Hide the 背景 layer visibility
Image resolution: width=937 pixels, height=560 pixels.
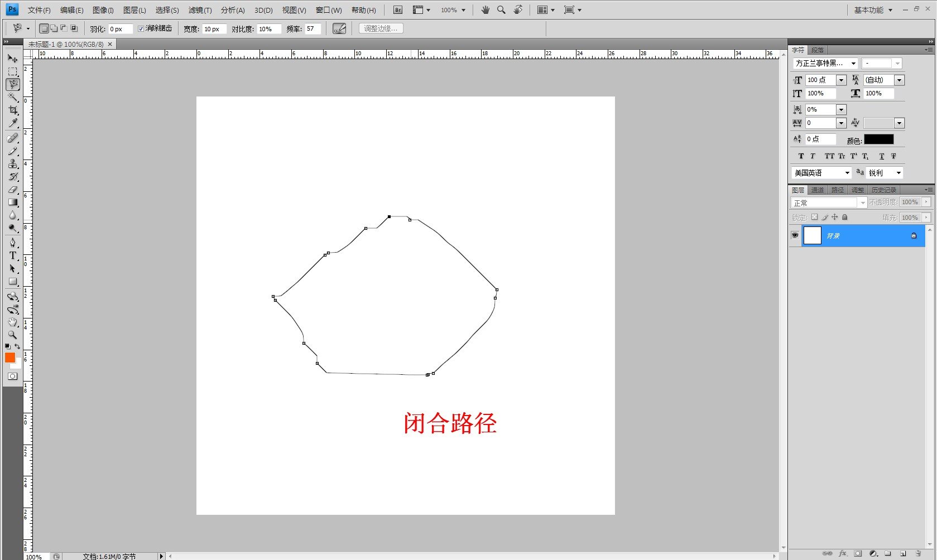coord(795,235)
